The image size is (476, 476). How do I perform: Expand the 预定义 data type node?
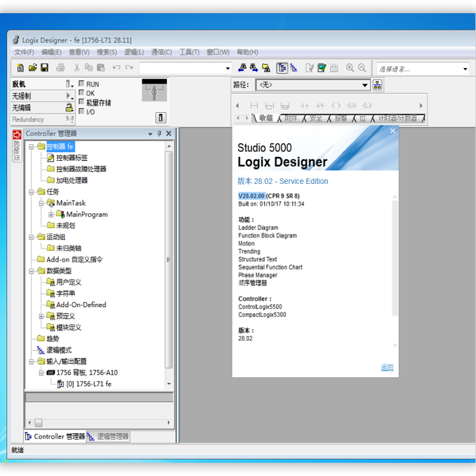[42, 316]
